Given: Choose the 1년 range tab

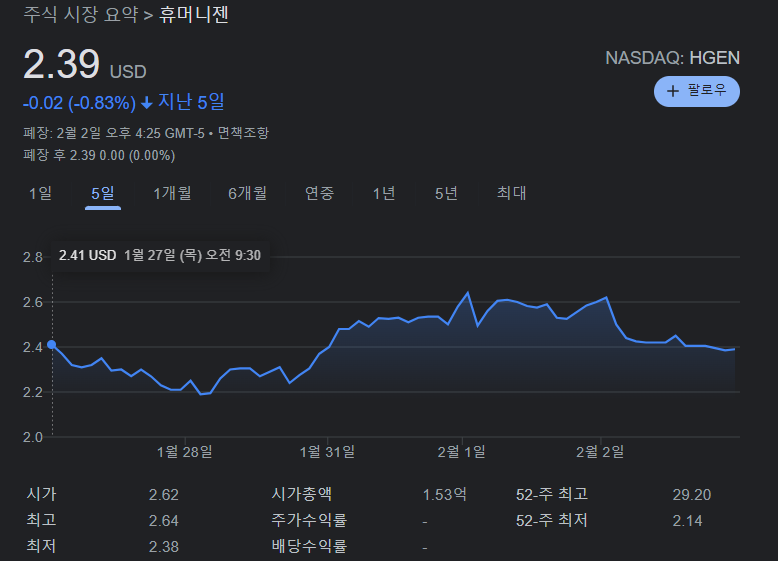Looking at the screenshot, I should pos(384,193).
